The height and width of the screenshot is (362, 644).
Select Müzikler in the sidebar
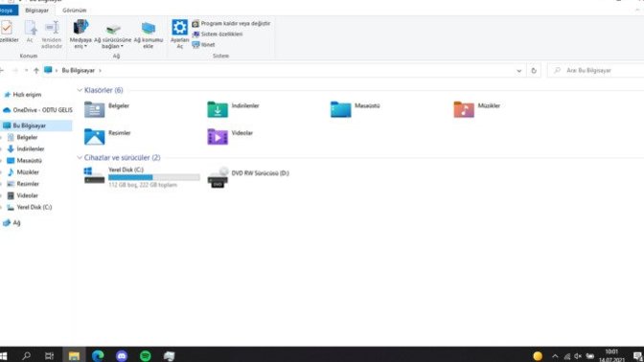(28, 172)
